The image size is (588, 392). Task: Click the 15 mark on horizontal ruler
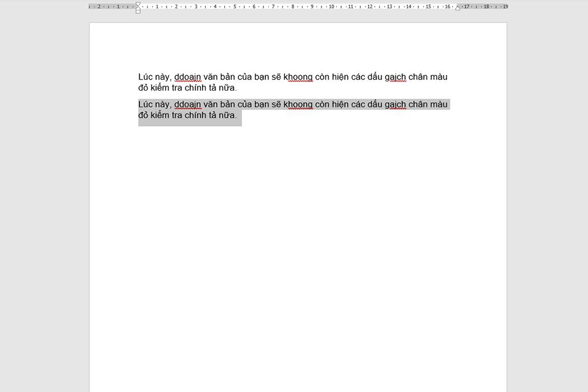428,7
